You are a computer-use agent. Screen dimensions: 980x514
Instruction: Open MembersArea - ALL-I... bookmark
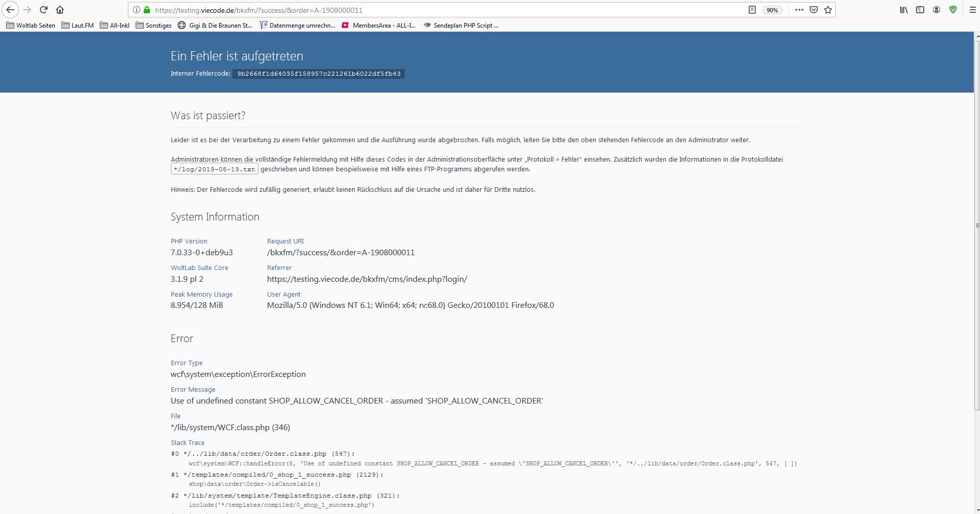pyautogui.click(x=379, y=25)
